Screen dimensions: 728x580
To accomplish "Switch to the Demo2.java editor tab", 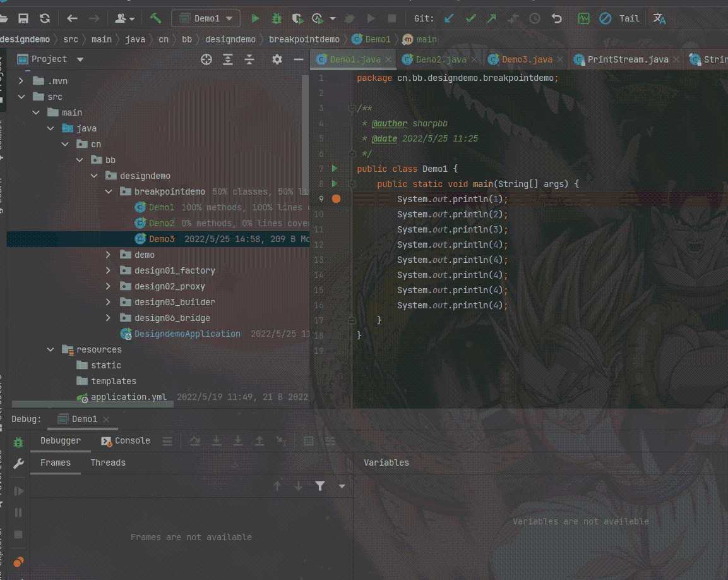I will [x=441, y=59].
